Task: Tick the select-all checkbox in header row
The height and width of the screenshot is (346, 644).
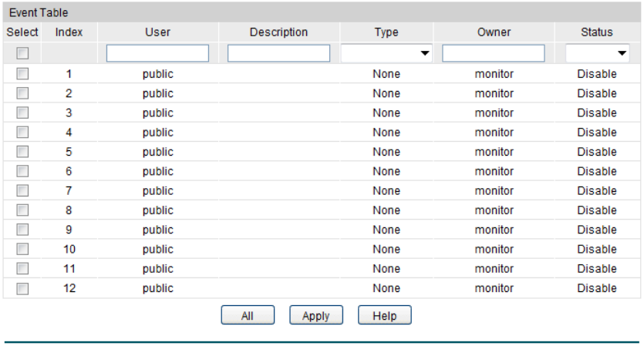Action: coord(22,53)
